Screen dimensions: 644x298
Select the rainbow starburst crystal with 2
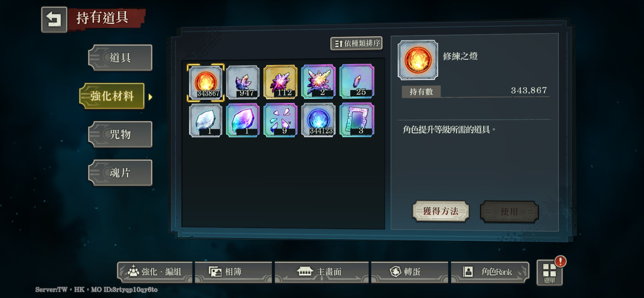pos(318,82)
